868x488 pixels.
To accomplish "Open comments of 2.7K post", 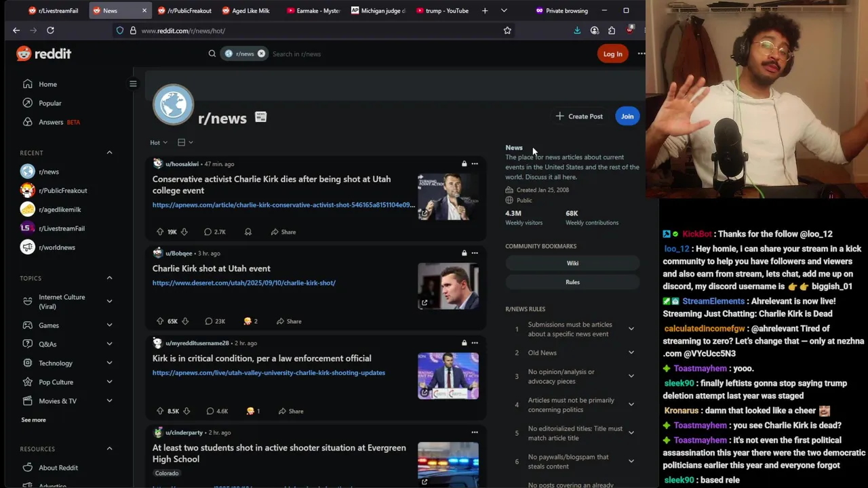I will (x=215, y=232).
